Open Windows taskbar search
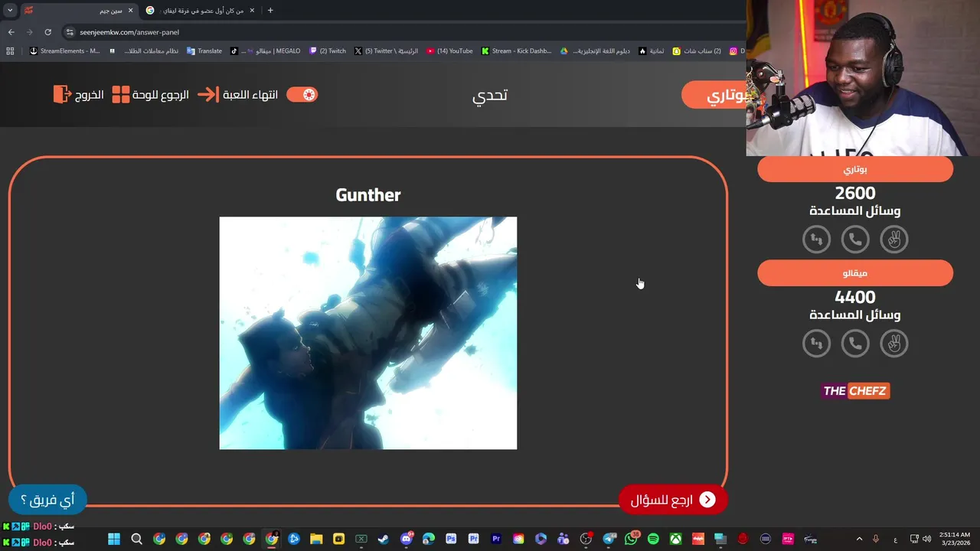The width and height of the screenshot is (980, 551). click(x=136, y=539)
